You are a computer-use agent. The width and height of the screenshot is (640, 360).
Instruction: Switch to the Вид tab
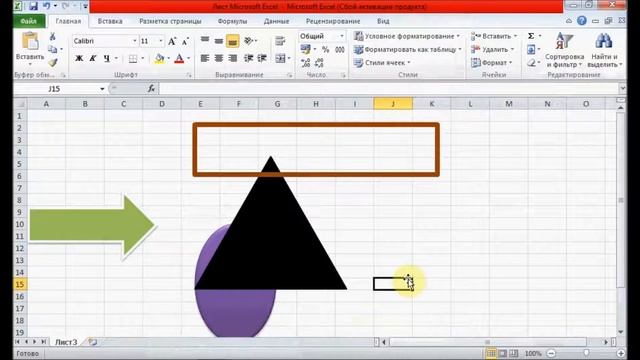click(x=383, y=21)
